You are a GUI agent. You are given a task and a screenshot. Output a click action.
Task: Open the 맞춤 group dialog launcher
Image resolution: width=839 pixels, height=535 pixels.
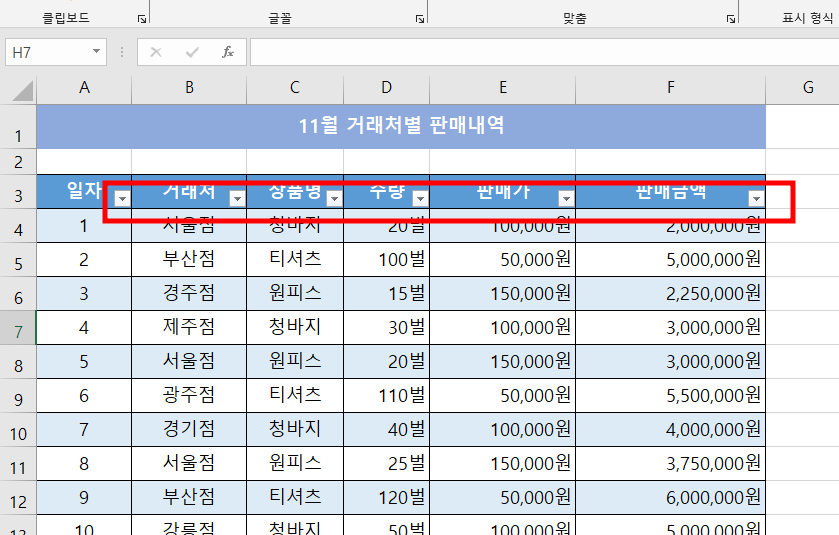(731, 19)
